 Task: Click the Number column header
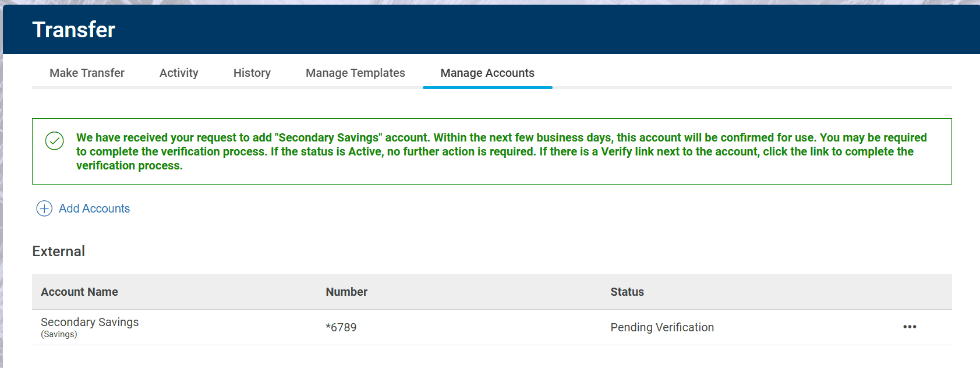click(x=346, y=292)
